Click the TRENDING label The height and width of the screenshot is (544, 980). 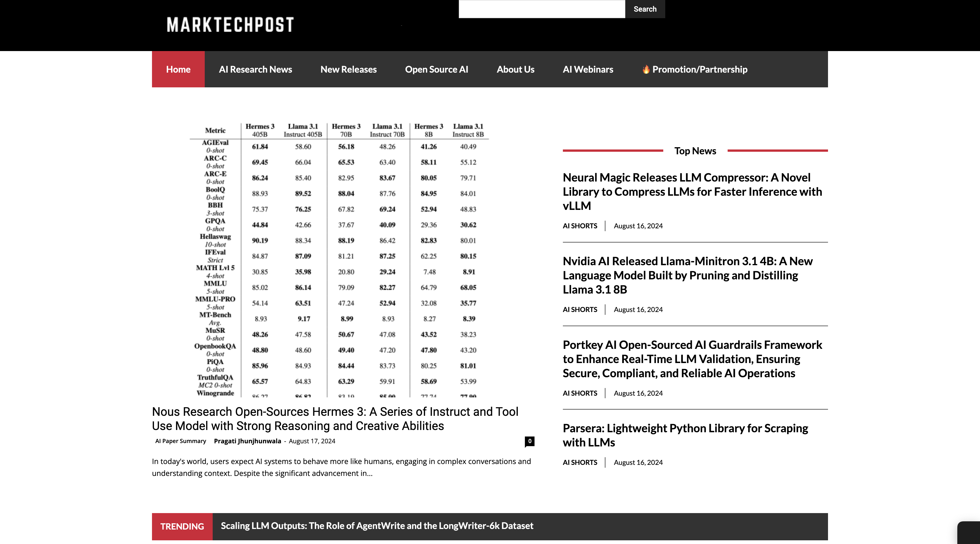click(182, 526)
